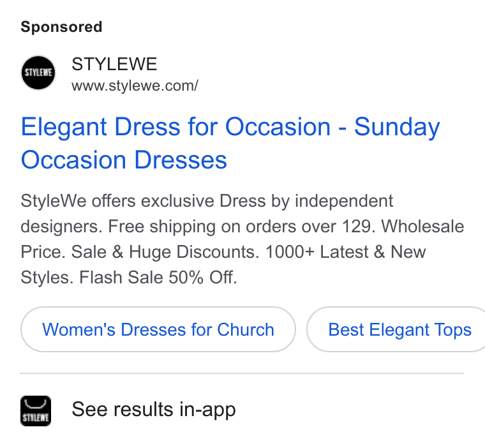Click "Wholesale" in the ad description
This screenshot has width=485, height=448.
pyautogui.click(x=422, y=226)
